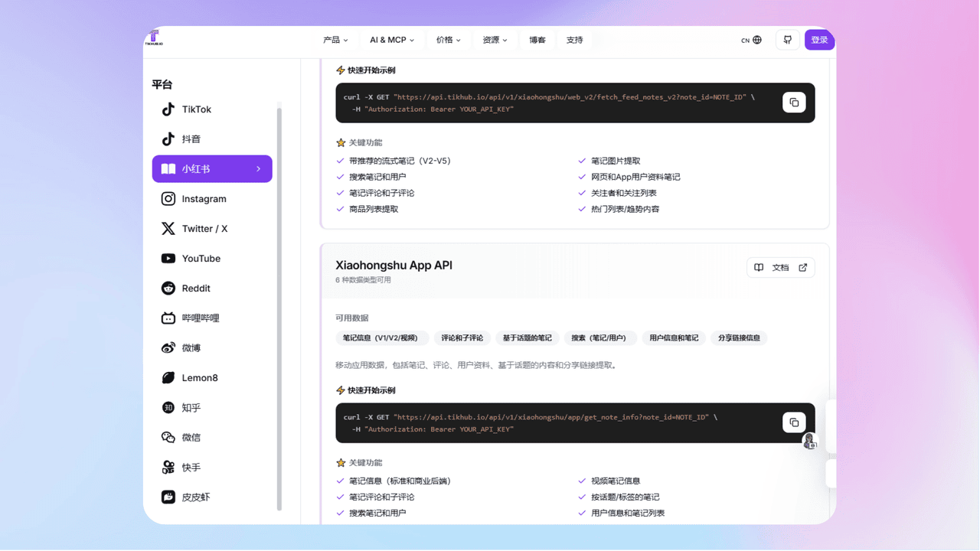Open the TikTok platform icon in sidebar
This screenshot has width=980, height=551.
click(168, 109)
